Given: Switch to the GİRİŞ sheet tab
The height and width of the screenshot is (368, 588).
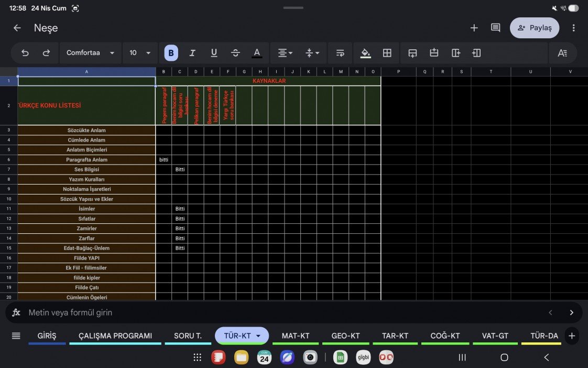Looking at the screenshot, I should click(47, 335).
